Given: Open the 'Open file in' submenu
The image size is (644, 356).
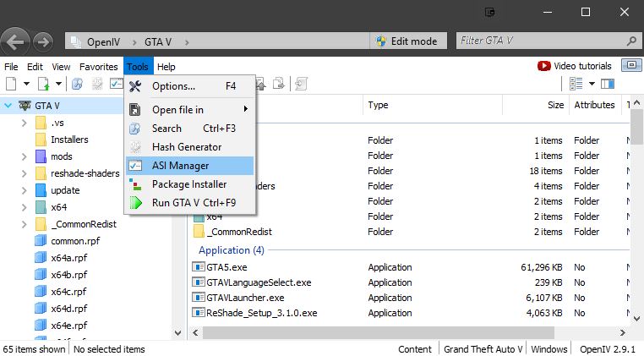Looking at the screenshot, I should coord(189,110).
